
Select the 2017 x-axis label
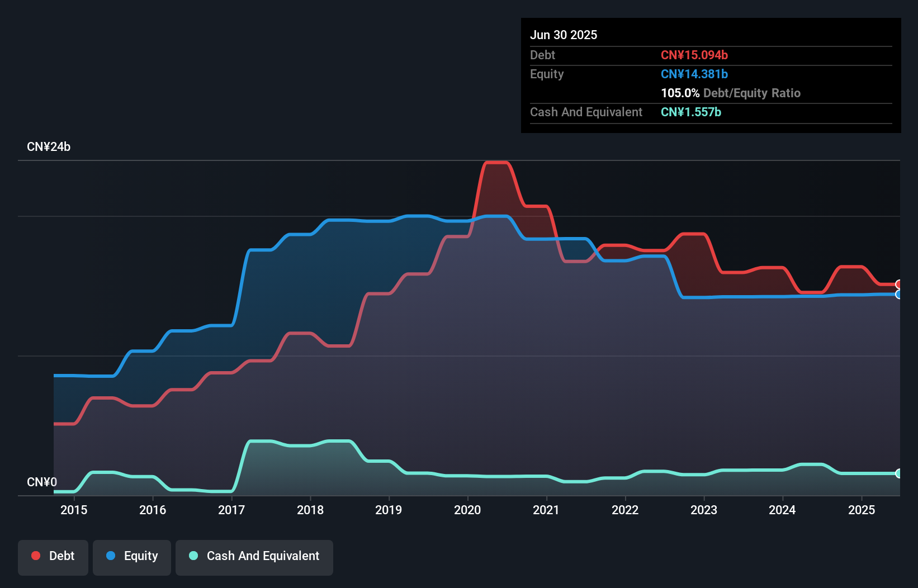coord(231,510)
